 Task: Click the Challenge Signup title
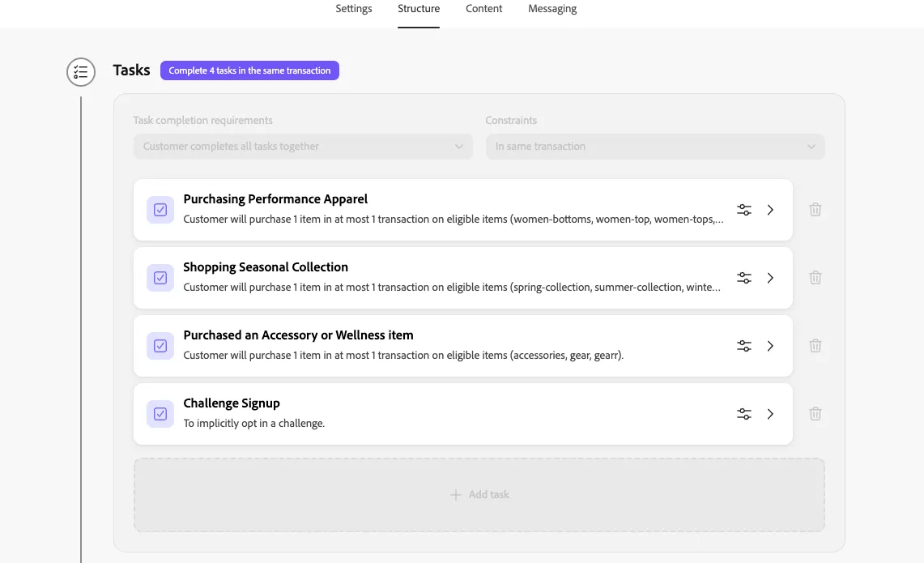(232, 403)
